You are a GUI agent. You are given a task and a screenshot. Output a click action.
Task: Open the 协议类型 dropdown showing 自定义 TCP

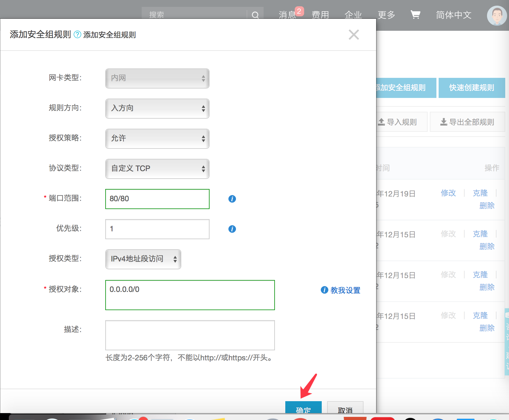pyautogui.click(x=157, y=169)
